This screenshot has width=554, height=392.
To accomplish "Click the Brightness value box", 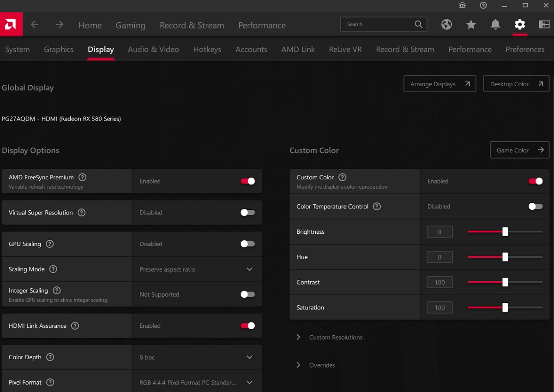I will click(440, 232).
